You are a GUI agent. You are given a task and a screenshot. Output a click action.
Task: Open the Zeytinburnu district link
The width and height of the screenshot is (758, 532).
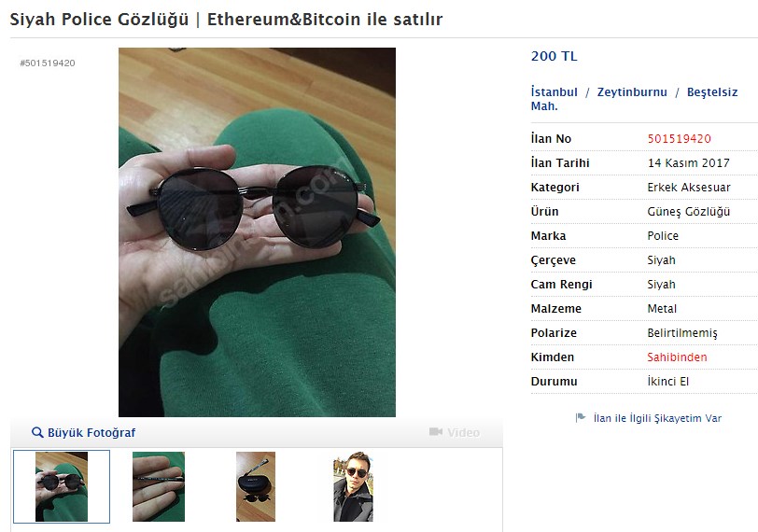coord(632,91)
